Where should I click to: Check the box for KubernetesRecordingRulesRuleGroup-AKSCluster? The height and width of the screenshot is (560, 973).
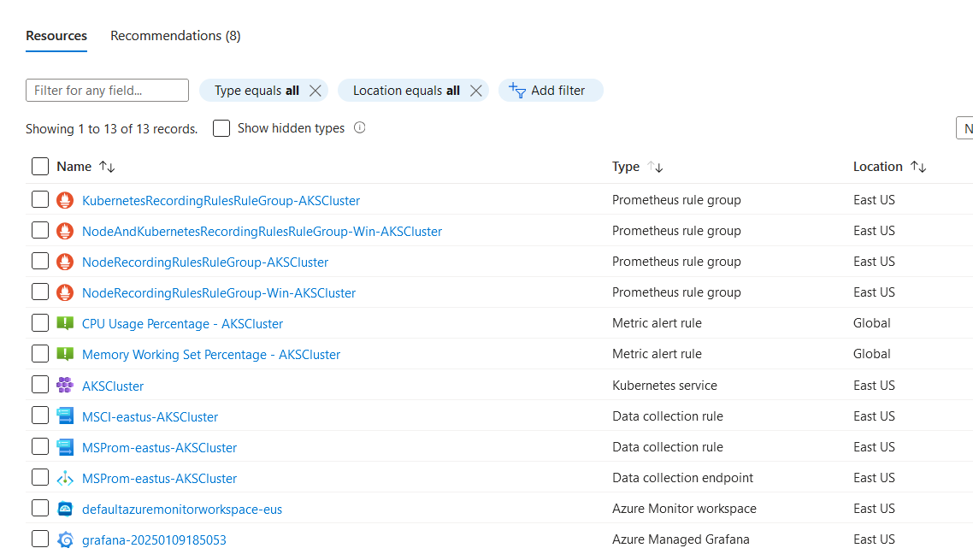[x=39, y=199]
